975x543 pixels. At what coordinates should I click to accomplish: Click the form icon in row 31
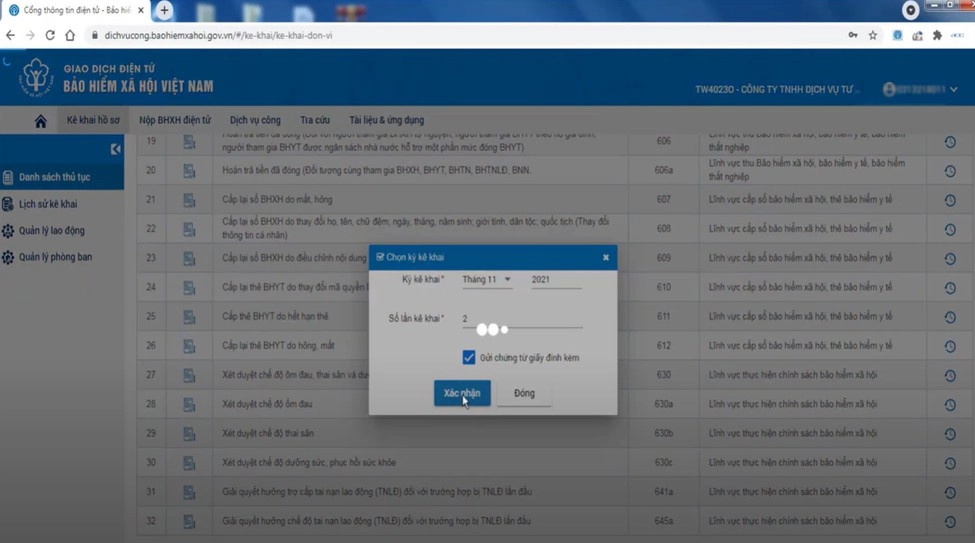pos(189,493)
